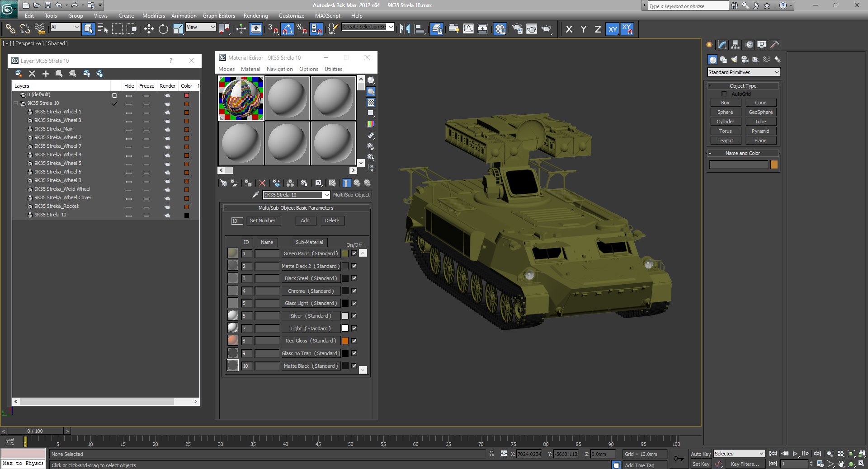This screenshot has height=469, width=868.
Task: Open Material Editor Navigation menu
Action: click(x=280, y=69)
